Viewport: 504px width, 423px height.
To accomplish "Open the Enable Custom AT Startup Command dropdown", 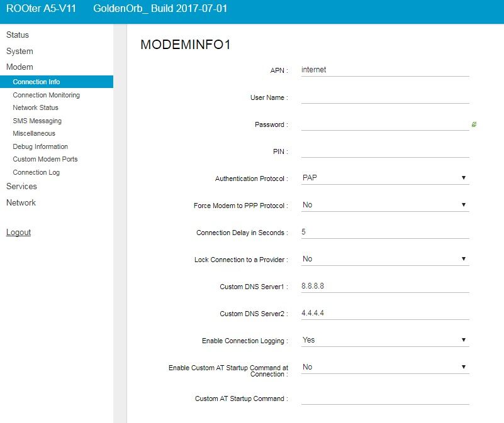I will click(385, 367).
